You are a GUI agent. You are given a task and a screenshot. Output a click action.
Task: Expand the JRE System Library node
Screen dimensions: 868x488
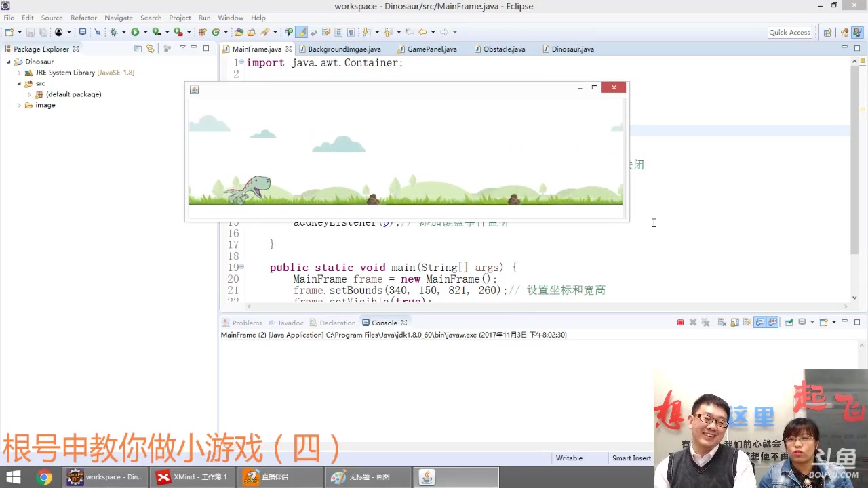click(x=19, y=73)
